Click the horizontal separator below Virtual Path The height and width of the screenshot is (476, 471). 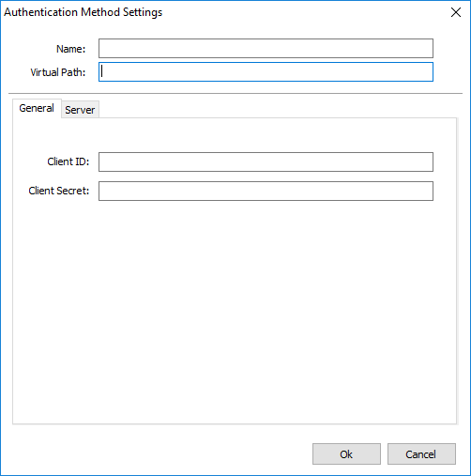pos(235,93)
